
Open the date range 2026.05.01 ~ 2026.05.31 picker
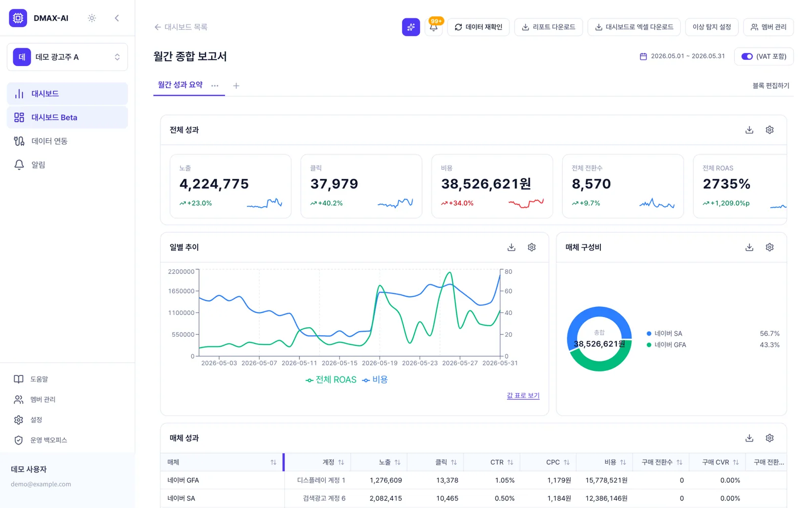(x=682, y=56)
